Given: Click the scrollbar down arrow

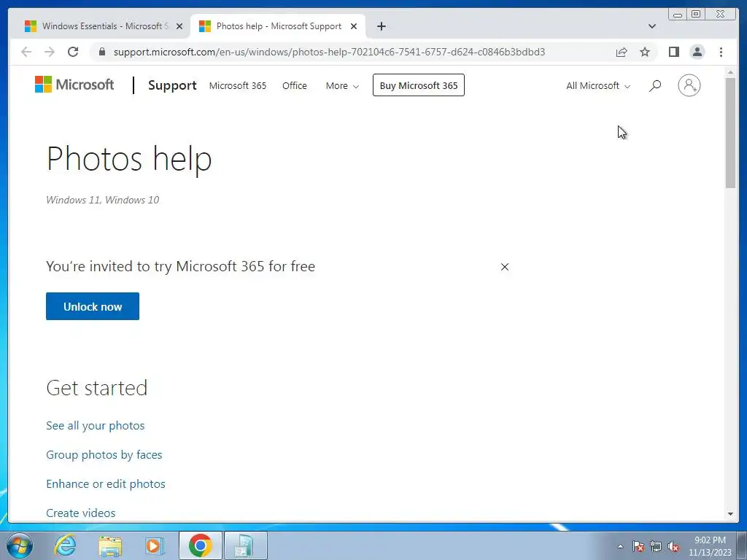Looking at the screenshot, I should coord(730,514).
